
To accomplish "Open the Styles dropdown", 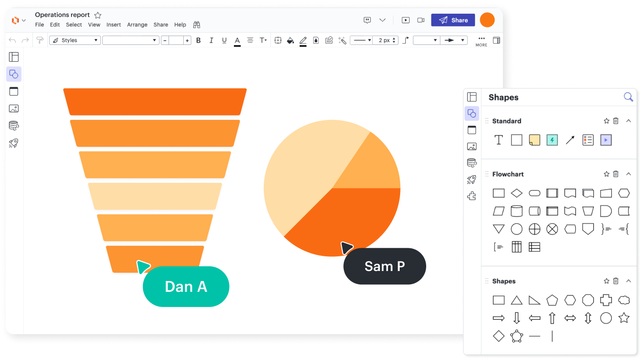I will coord(75,40).
